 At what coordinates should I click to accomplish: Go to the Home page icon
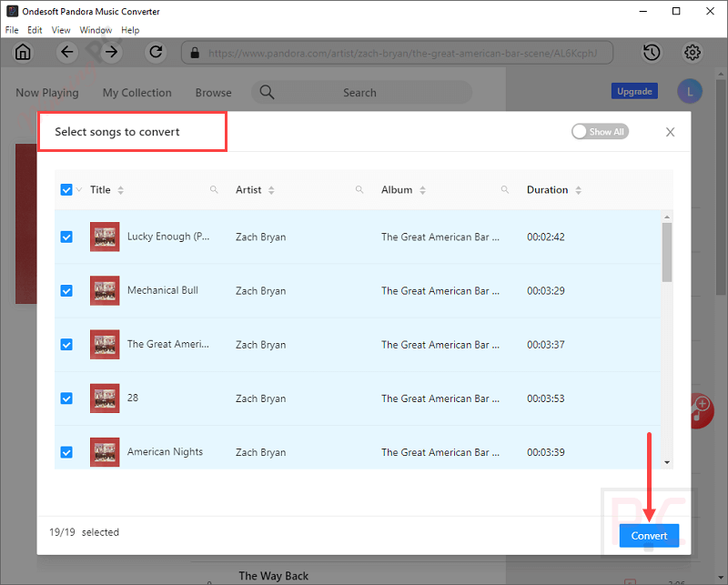coord(23,52)
